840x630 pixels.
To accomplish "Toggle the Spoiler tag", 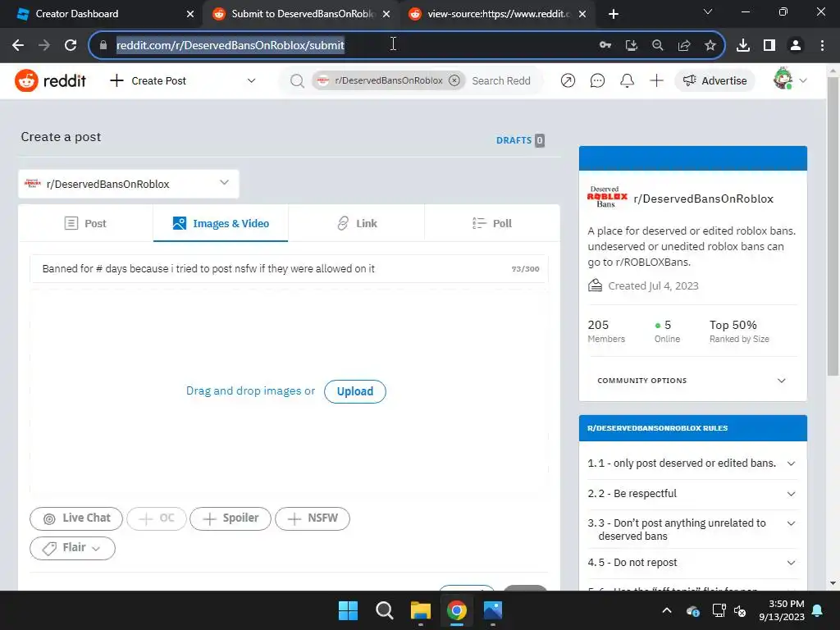I will 231,518.
